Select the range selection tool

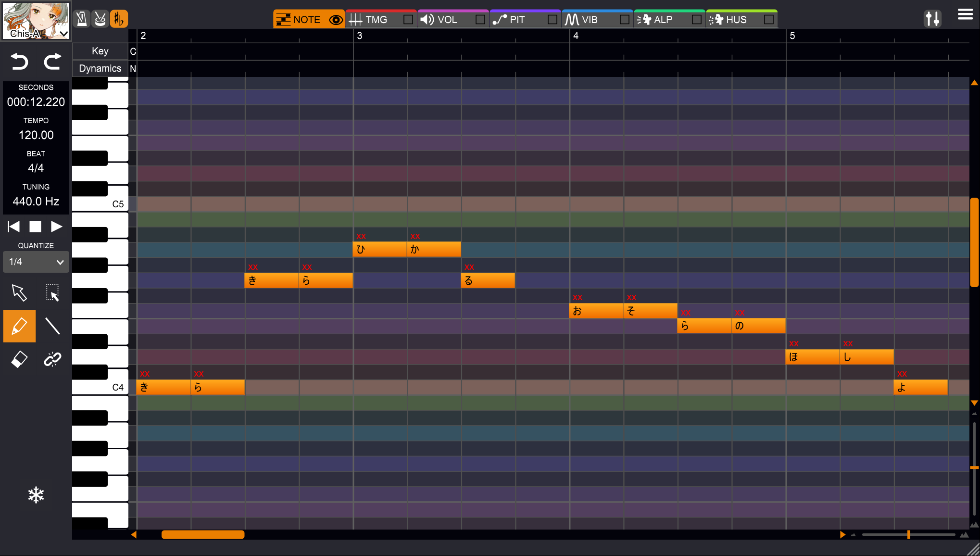(52, 292)
